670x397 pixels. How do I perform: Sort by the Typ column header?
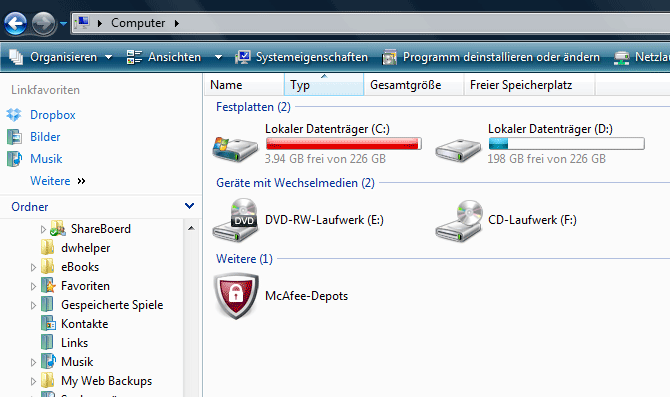[x=324, y=85]
